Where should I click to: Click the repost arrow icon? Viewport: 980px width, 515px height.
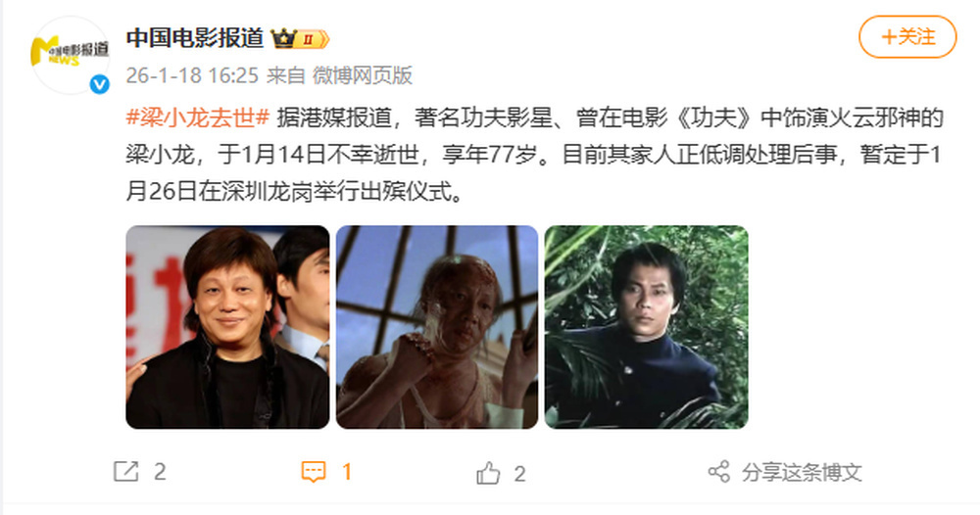coord(125,471)
